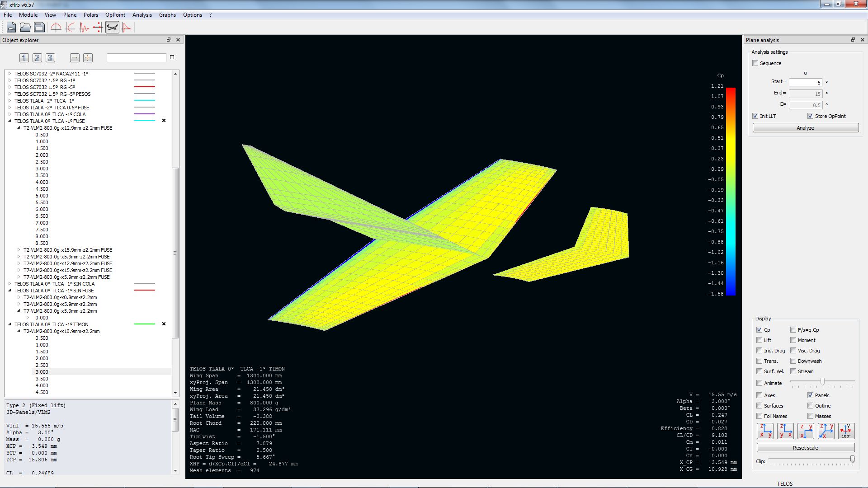The image size is (868, 488).
Task: Uncheck the Panels display checkbox
Action: pyautogui.click(x=811, y=395)
